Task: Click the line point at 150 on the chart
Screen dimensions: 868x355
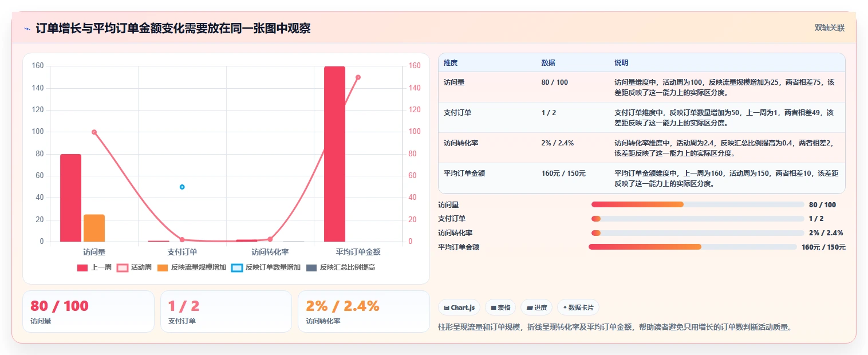Action: [358, 77]
